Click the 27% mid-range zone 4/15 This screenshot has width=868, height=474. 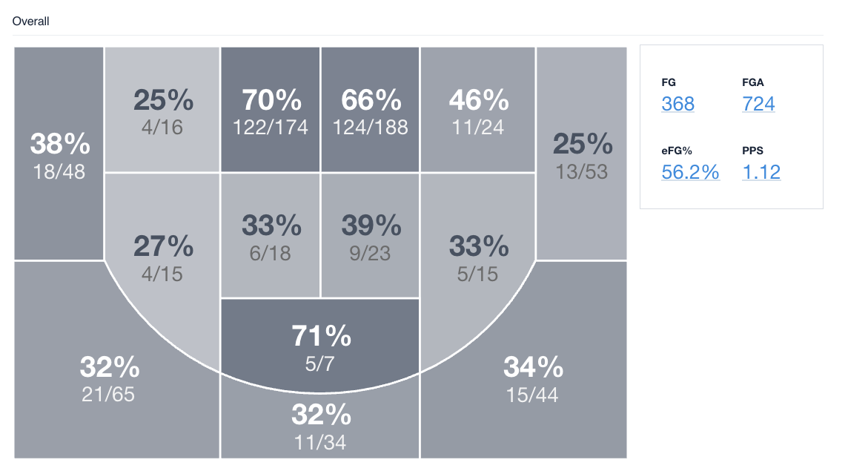[x=162, y=257]
